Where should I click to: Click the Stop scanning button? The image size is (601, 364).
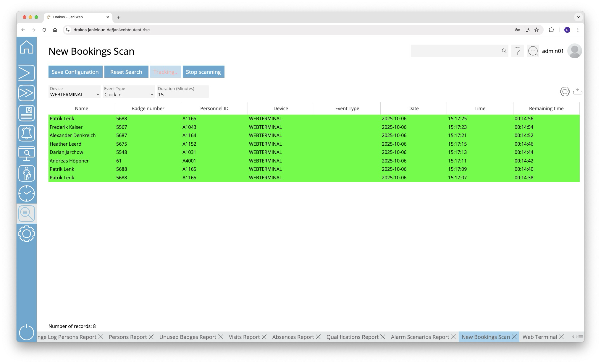203,72
